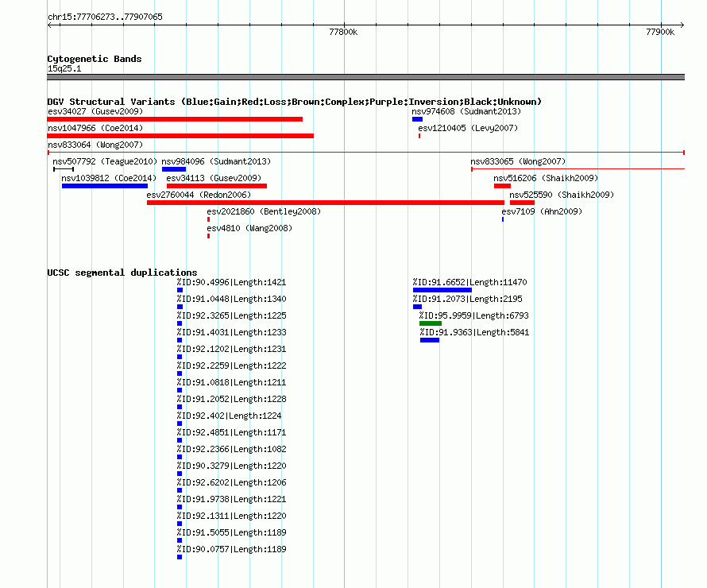Click the nsv507792 (Teague2010) label
This screenshot has width=707, height=588.
[x=105, y=161]
